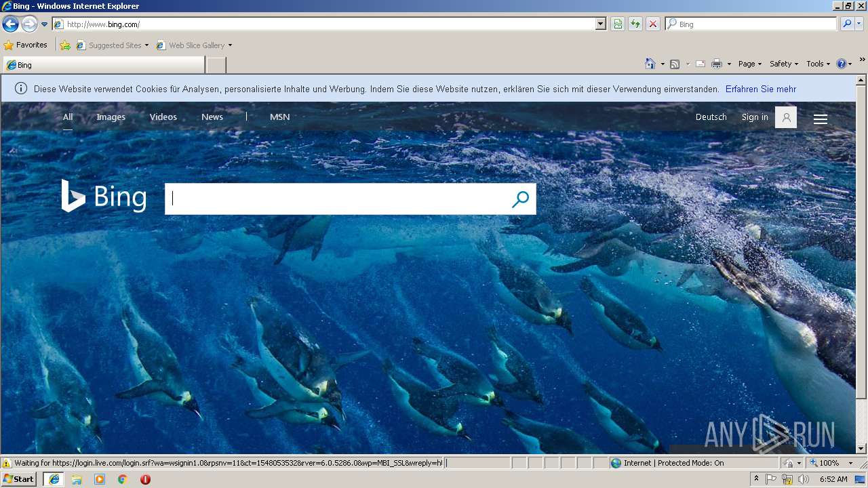Toggle Compatibility View icon
Viewport: 868px width, 488px height.
coord(618,24)
